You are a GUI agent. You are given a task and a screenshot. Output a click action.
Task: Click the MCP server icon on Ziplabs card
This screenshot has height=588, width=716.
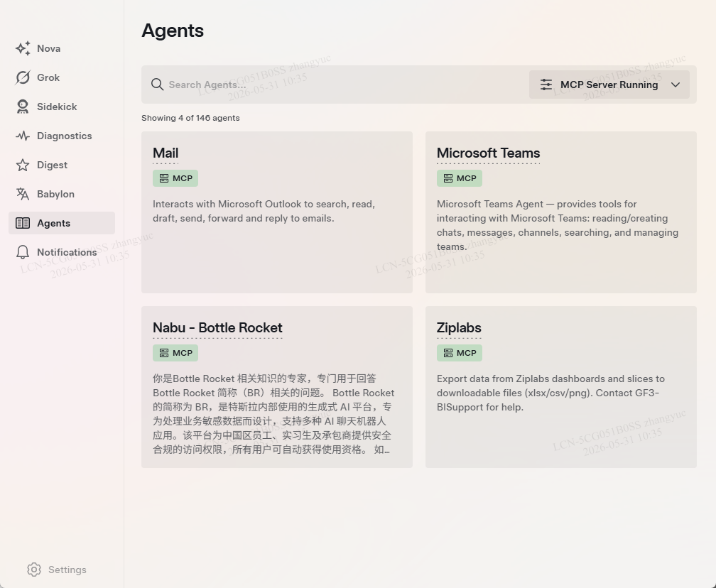[x=448, y=354]
